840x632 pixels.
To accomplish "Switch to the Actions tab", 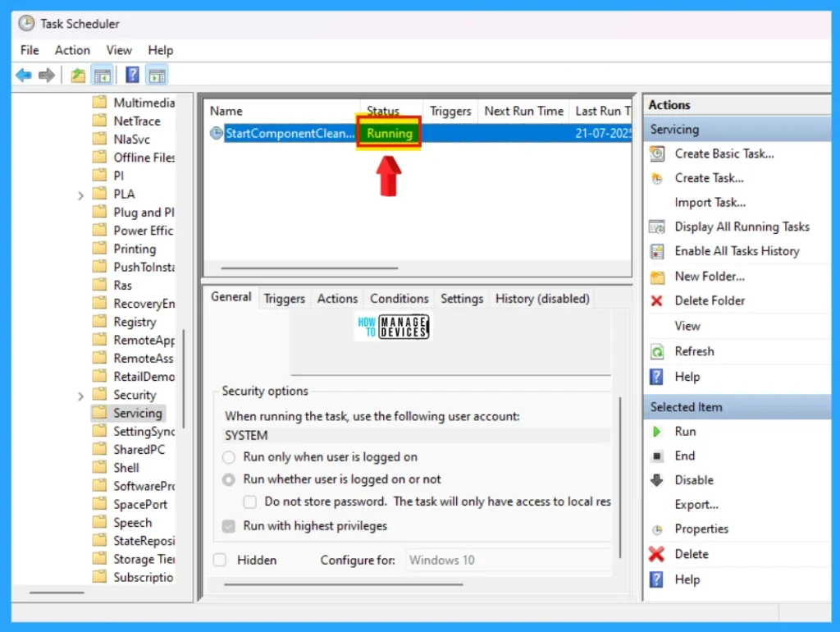I will (x=337, y=299).
